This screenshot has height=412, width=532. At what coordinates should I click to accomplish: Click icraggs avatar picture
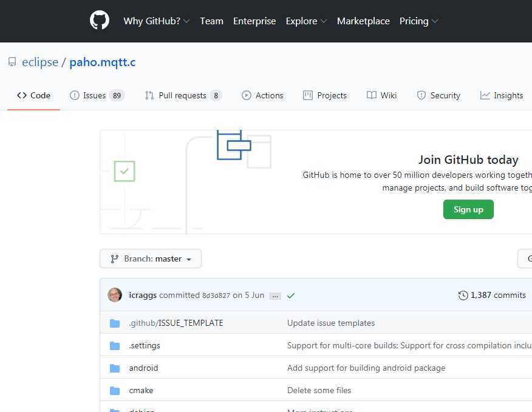tap(115, 295)
